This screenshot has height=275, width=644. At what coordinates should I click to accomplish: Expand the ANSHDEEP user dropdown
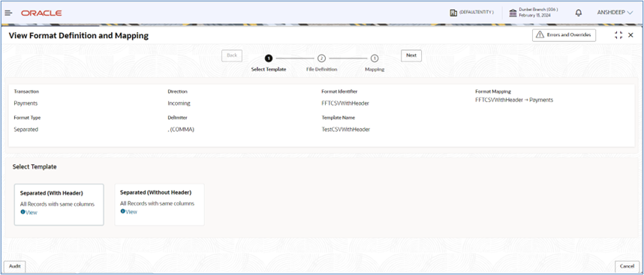(615, 13)
